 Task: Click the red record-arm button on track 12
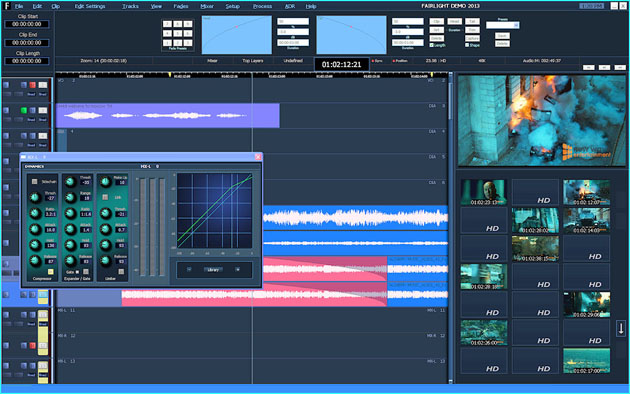(33, 345)
